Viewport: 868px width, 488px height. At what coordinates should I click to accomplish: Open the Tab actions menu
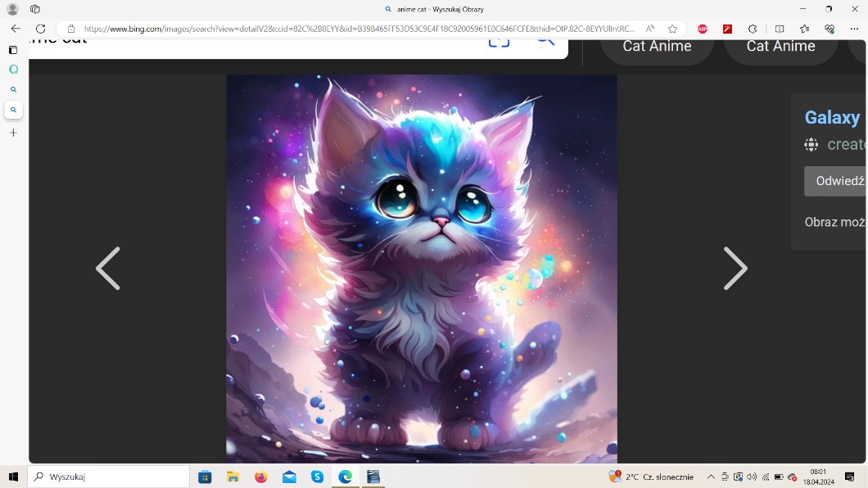tap(34, 9)
